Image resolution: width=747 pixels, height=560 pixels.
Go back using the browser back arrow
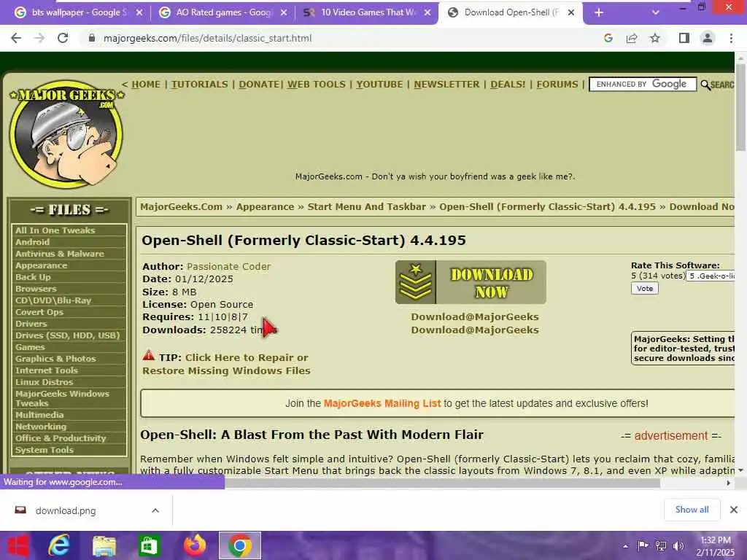tap(16, 38)
